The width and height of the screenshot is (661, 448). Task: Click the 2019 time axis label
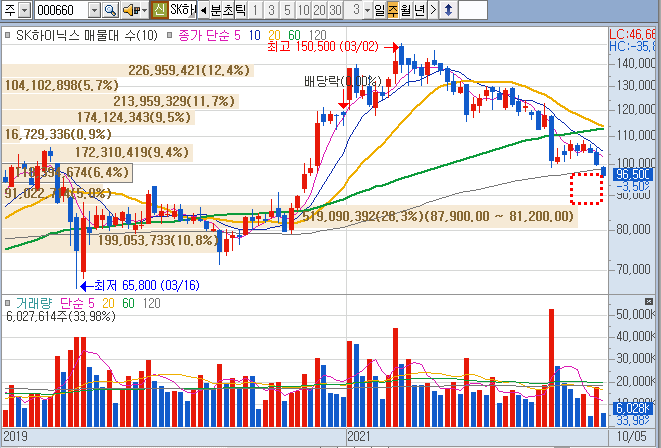point(15,436)
